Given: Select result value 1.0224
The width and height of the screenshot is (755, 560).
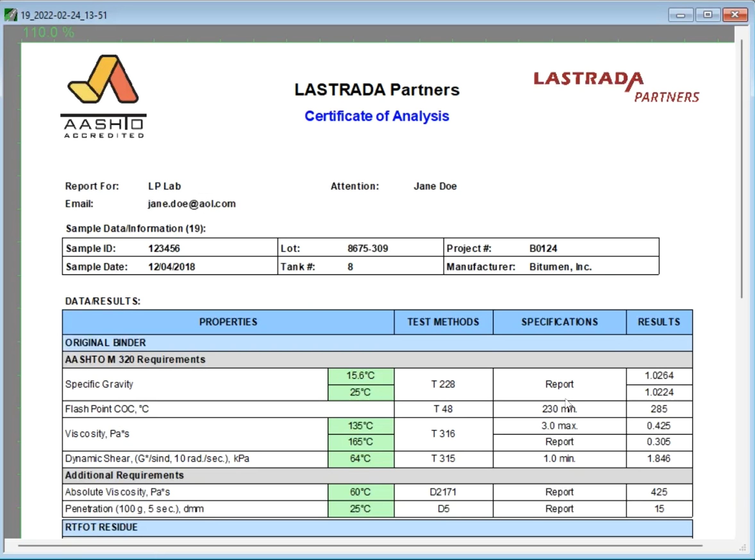Looking at the screenshot, I should [x=659, y=392].
